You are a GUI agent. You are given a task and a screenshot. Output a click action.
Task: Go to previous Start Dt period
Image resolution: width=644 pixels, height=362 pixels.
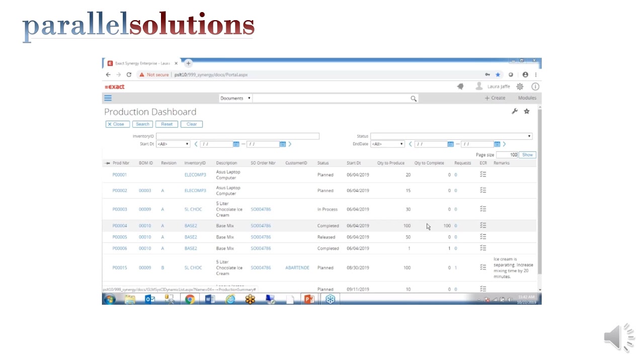196,144
